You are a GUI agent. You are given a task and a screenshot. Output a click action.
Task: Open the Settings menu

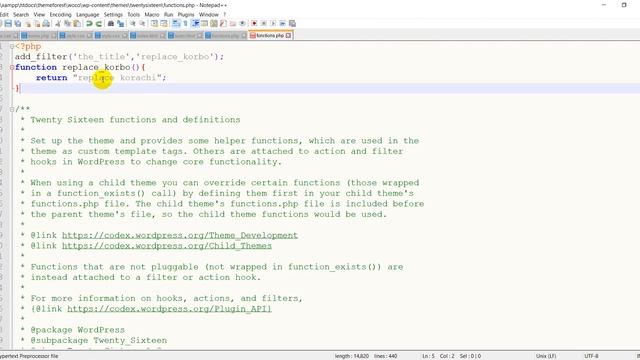(113, 15)
